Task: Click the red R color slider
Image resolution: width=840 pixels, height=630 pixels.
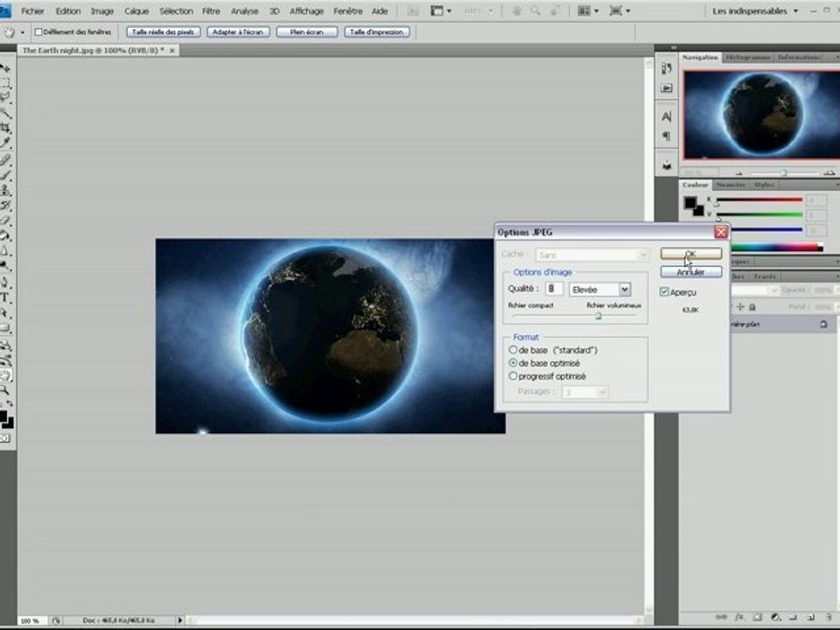Action: click(759, 199)
